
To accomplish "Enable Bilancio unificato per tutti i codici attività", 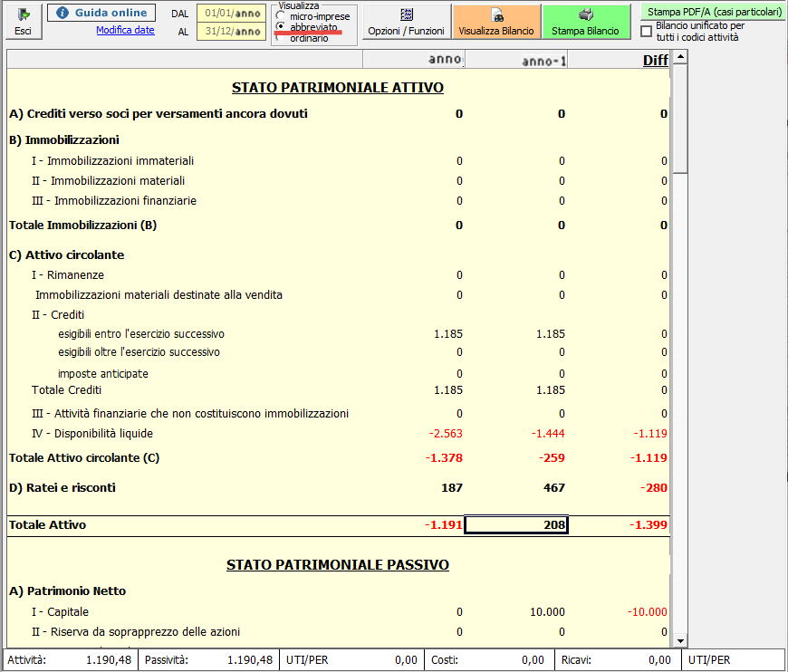I will pyautogui.click(x=647, y=32).
